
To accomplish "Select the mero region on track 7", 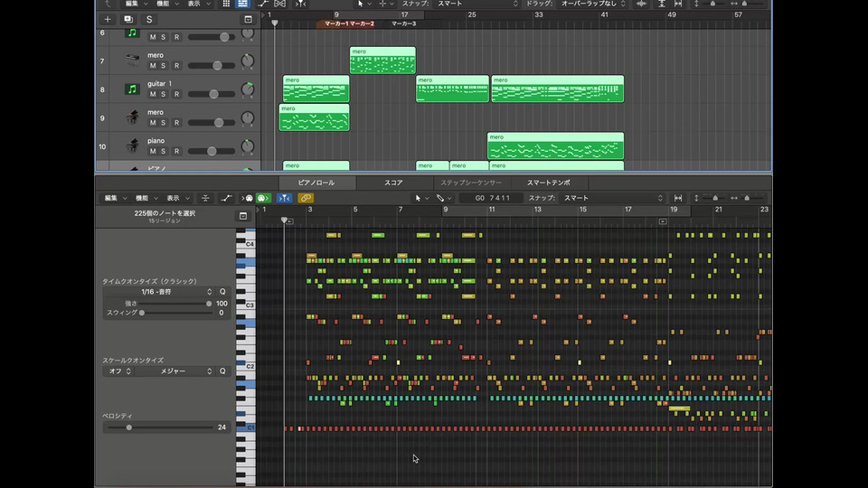I will (382, 61).
